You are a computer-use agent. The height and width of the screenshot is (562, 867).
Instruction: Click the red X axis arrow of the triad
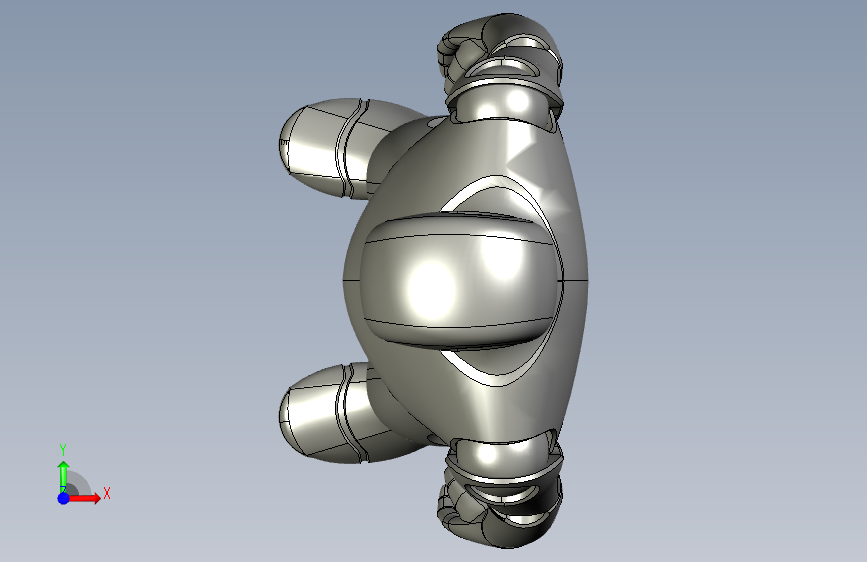pyautogui.click(x=85, y=498)
